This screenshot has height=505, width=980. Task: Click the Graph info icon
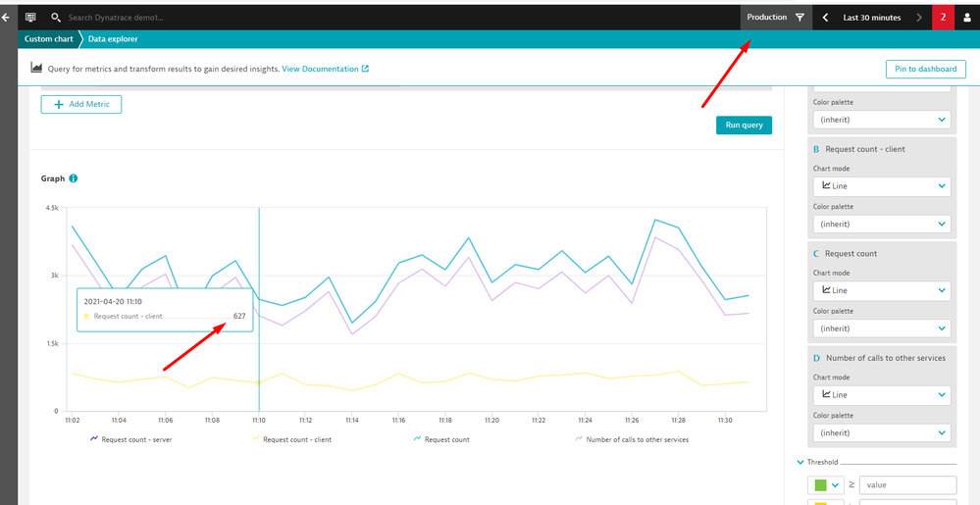point(74,178)
